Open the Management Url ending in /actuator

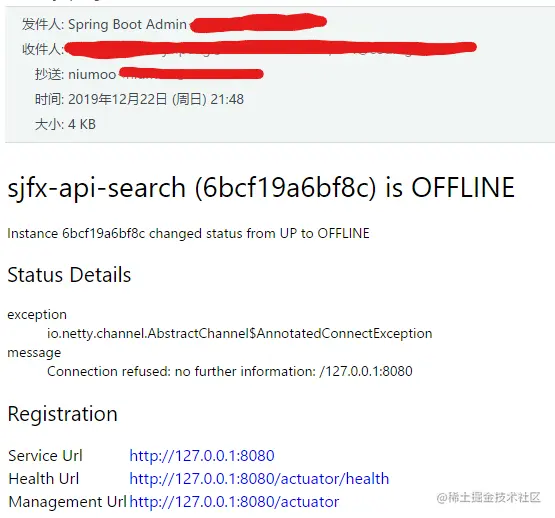(x=234, y=502)
